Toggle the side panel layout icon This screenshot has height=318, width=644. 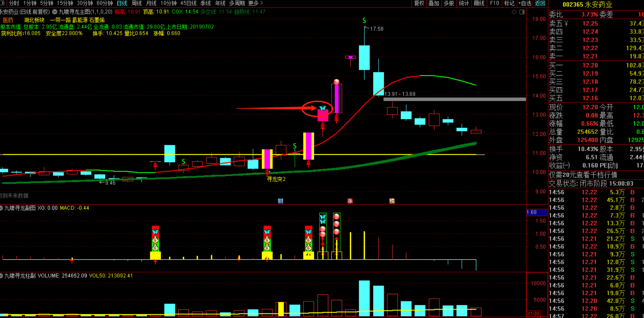[x=522, y=12]
